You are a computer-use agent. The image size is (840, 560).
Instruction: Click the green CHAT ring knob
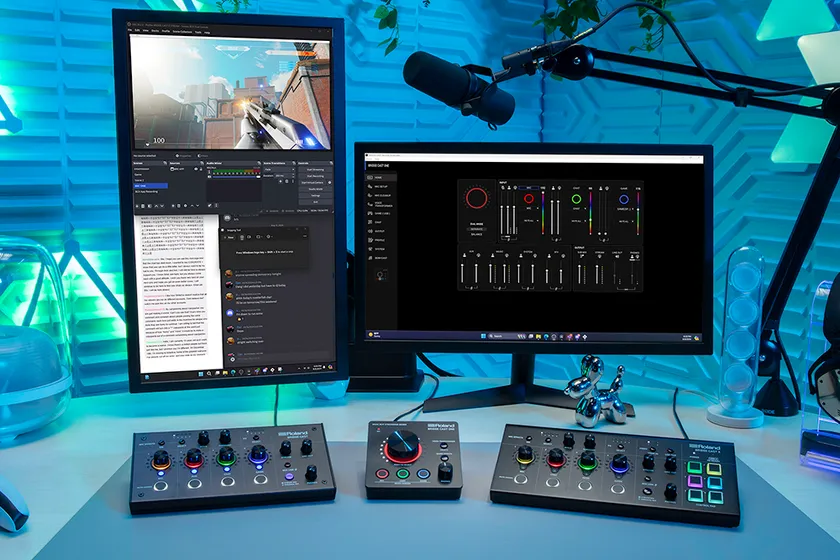(577, 199)
